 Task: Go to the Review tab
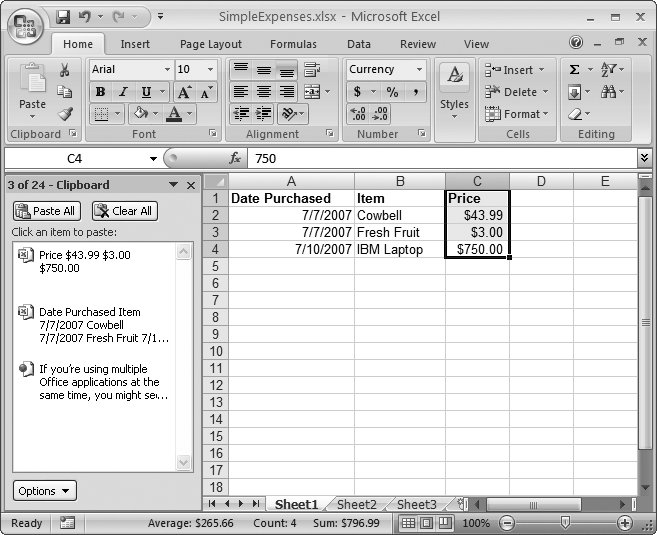click(418, 44)
